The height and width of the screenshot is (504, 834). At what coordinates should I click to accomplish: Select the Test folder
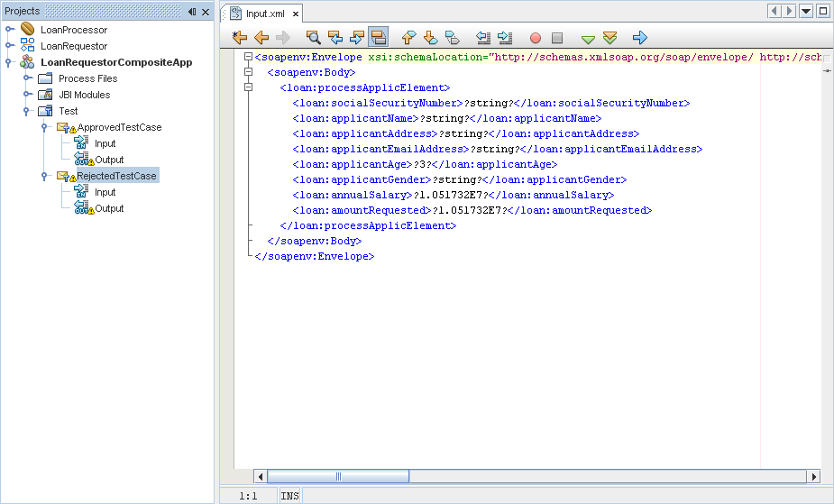tap(69, 111)
